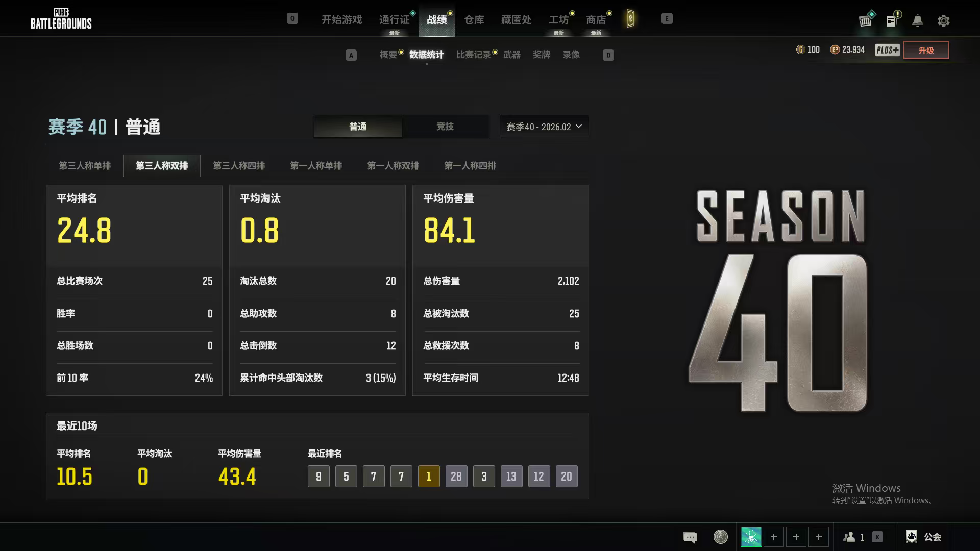Switch mode toggle to 竞技

click(x=445, y=126)
